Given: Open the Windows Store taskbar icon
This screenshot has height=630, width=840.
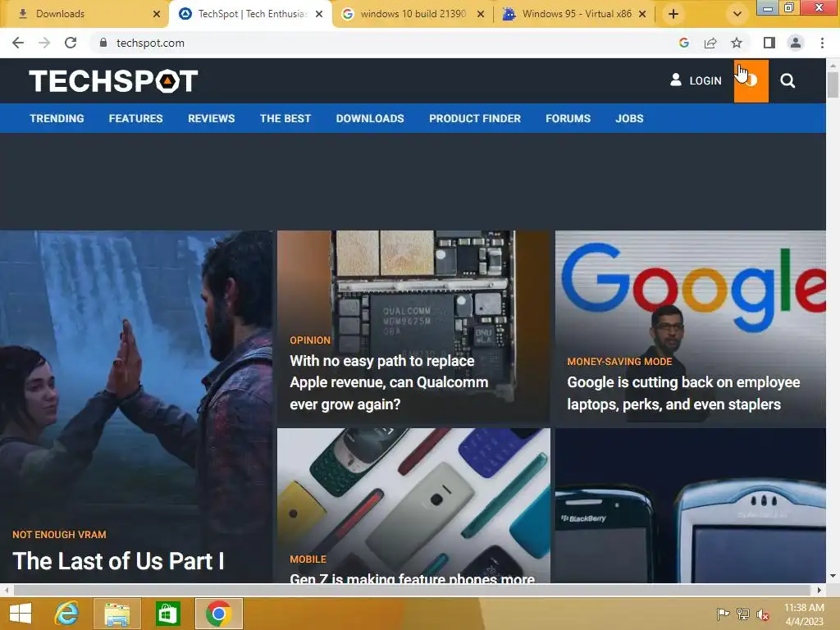Looking at the screenshot, I should (x=167, y=614).
